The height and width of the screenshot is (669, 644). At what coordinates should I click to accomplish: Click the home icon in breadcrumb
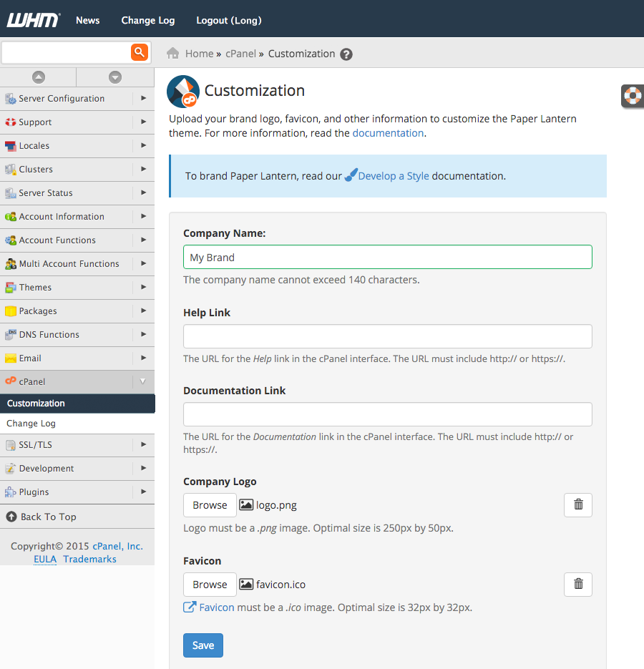(x=172, y=54)
